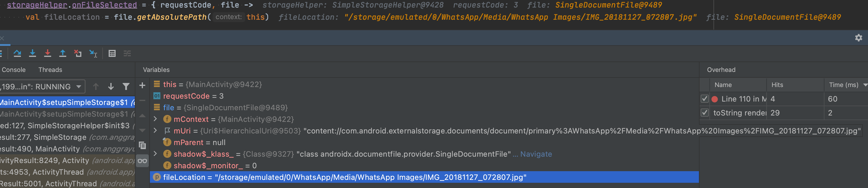Add a new watch with the plus button
The image size is (868, 188).
[x=142, y=85]
